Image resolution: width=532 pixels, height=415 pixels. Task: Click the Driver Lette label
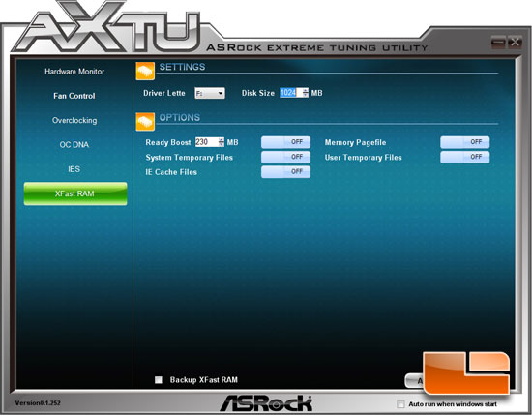[x=164, y=93]
